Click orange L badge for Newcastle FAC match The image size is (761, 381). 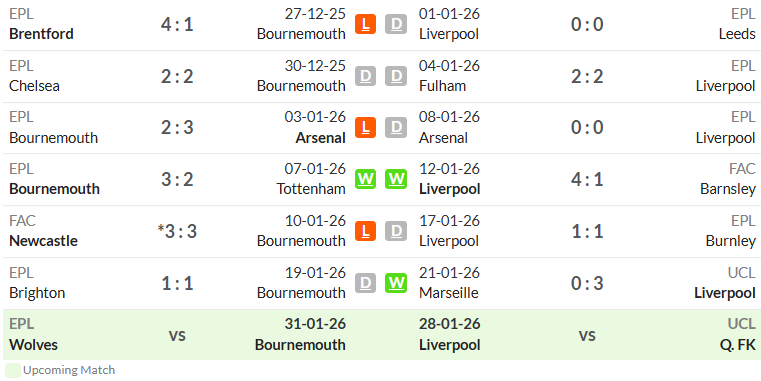pyautogui.click(x=365, y=231)
